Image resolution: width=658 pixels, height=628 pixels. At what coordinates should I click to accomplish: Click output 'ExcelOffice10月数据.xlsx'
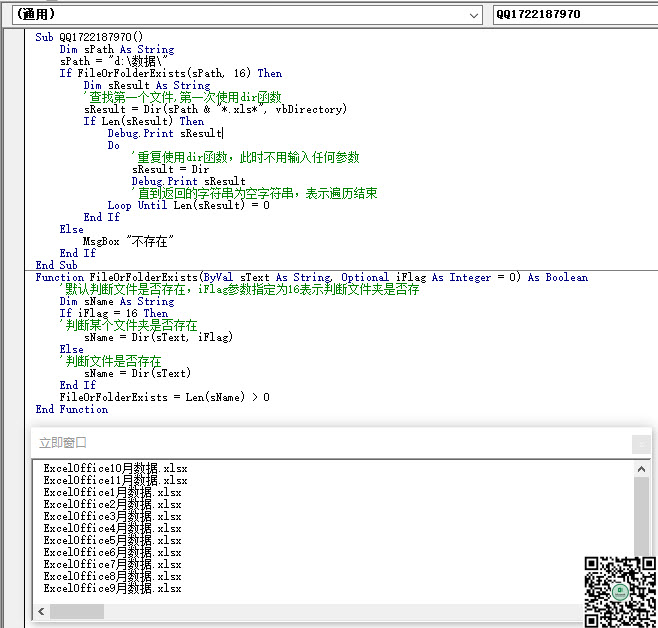coord(115,468)
